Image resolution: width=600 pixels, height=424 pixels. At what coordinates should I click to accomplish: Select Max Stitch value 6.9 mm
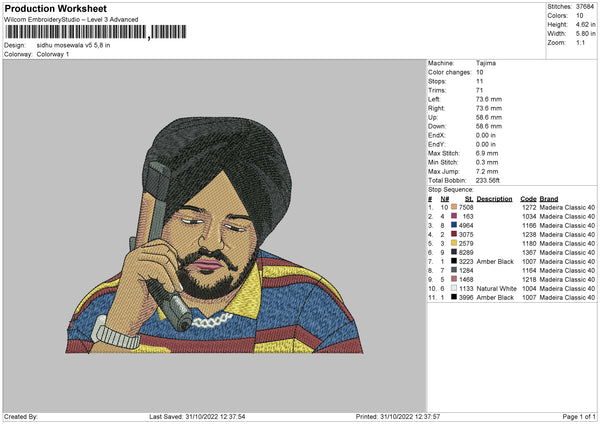point(487,153)
